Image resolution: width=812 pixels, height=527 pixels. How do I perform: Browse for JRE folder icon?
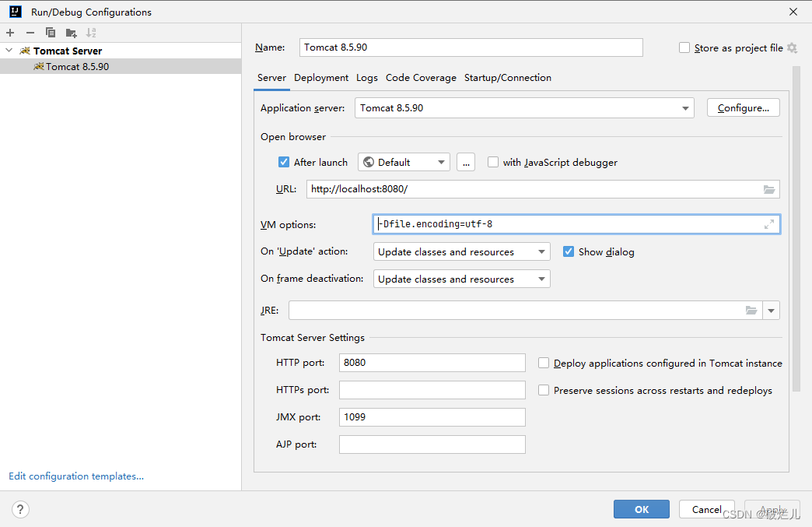(751, 311)
